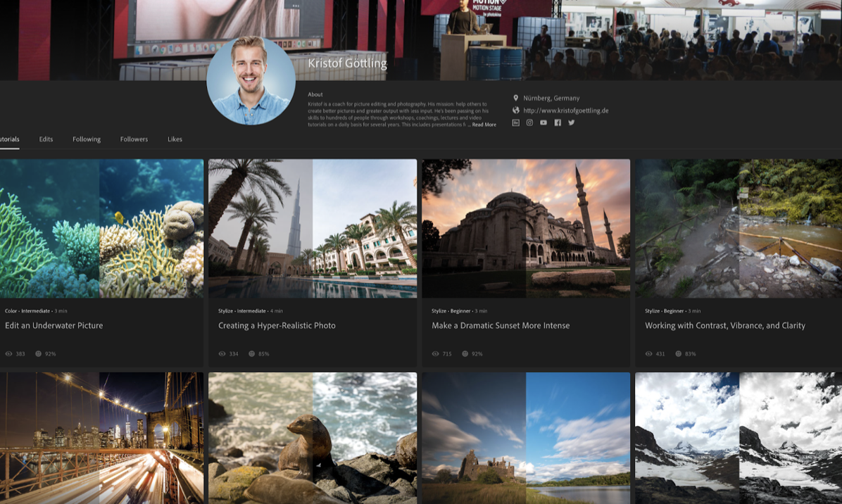Open the mosque sunset tutorial thumbnail
Screen dimensions: 842x504
coord(526,228)
